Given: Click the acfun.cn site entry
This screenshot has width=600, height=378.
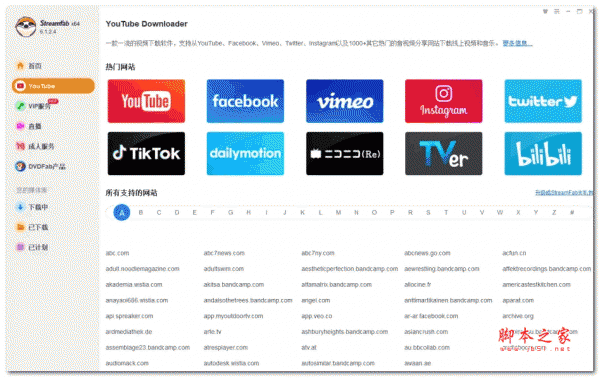Looking at the screenshot, I should pyautogui.click(x=514, y=253).
